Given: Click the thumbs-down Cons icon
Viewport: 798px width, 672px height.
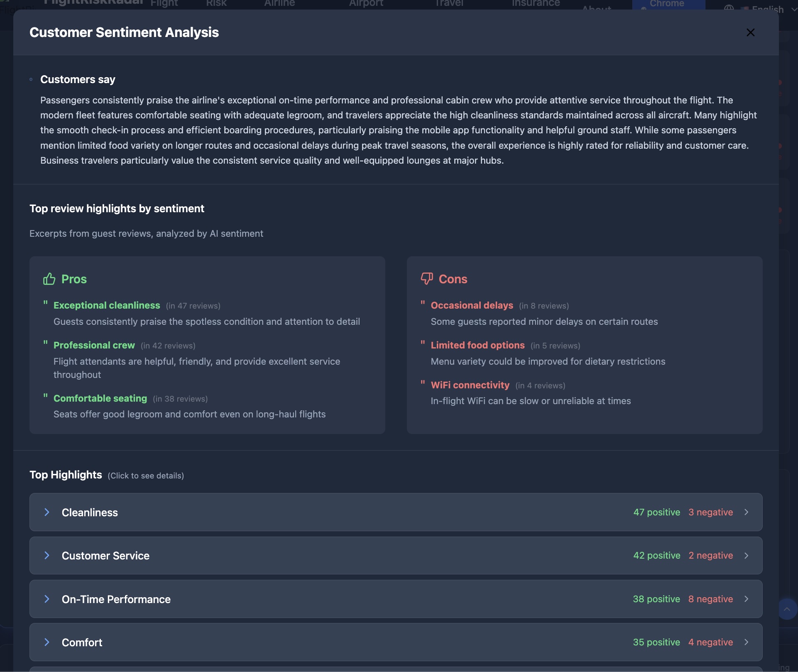Looking at the screenshot, I should tap(426, 279).
